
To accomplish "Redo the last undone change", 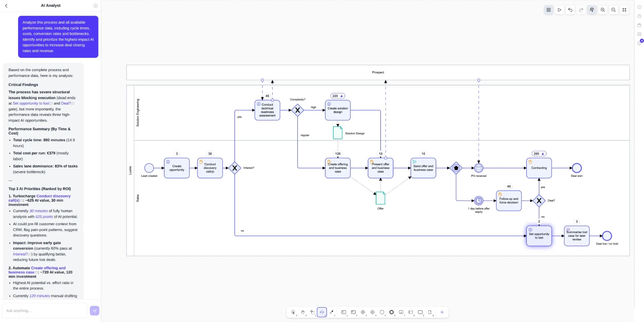I will click(581, 10).
